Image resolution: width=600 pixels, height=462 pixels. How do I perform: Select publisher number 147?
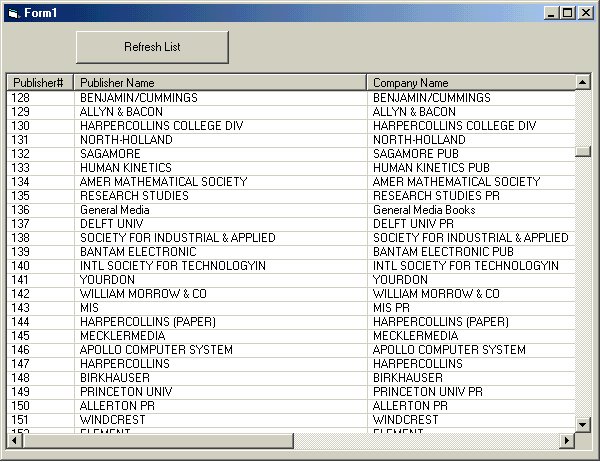(20, 364)
